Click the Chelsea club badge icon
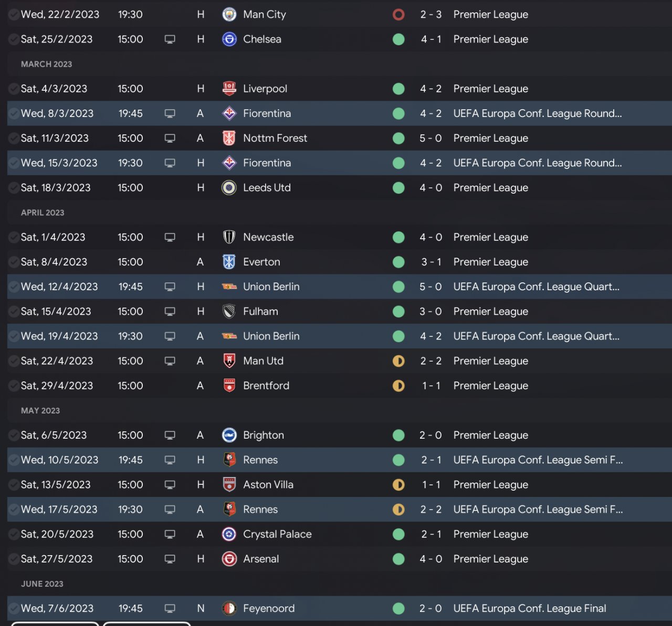The width and height of the screenshot is (672, 626). tap(229, 39)
